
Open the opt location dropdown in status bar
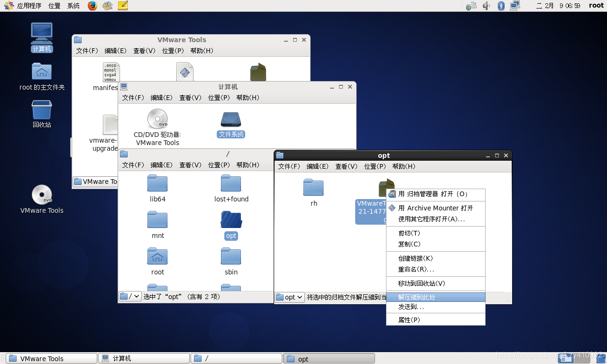tap(290, 297)
